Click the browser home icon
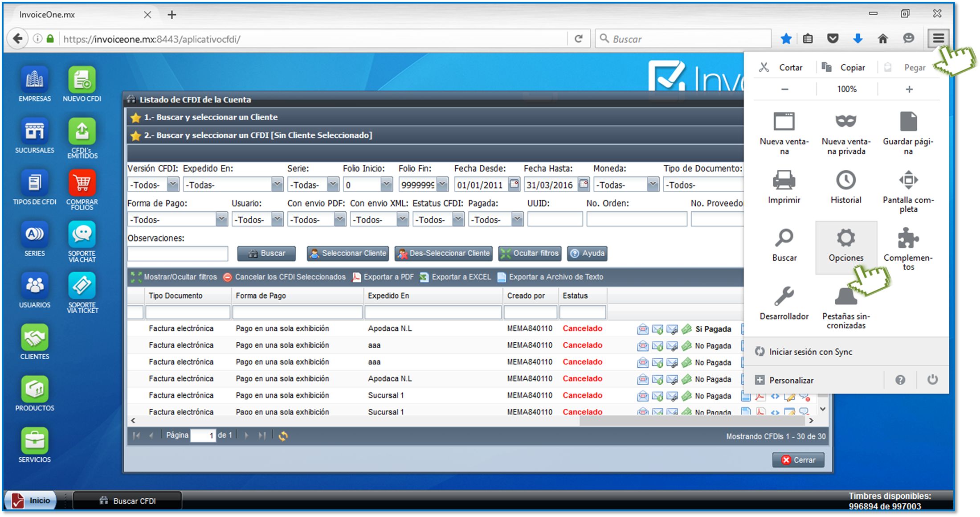The image size is (980, 517). coord(883,39)
